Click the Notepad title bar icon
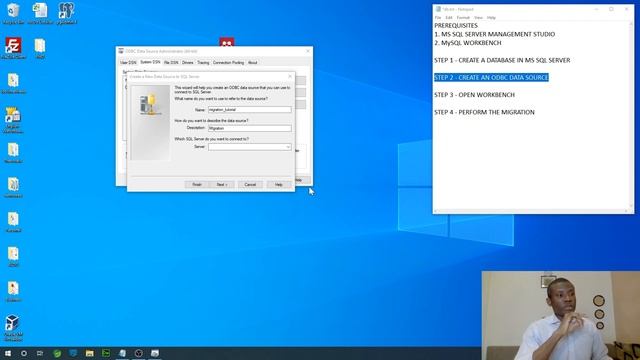Screen dimensions: 640x360 tap(438, 9)
